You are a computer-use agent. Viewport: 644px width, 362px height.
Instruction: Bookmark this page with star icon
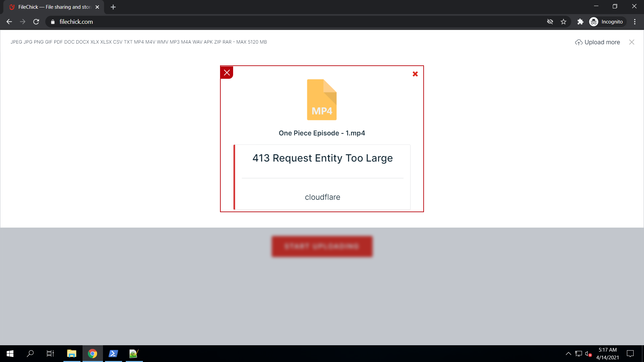pyautogui.click(x=563, y=22)
